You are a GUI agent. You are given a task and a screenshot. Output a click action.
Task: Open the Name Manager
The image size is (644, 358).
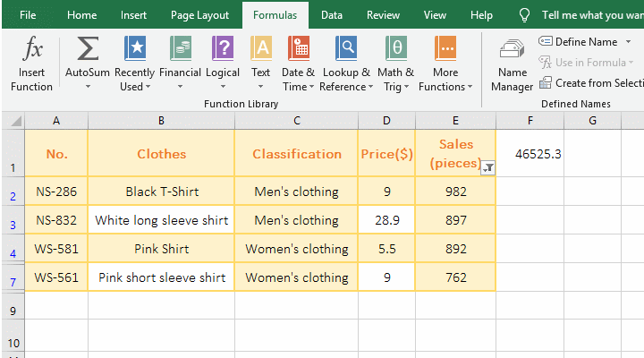click(513, 65)
